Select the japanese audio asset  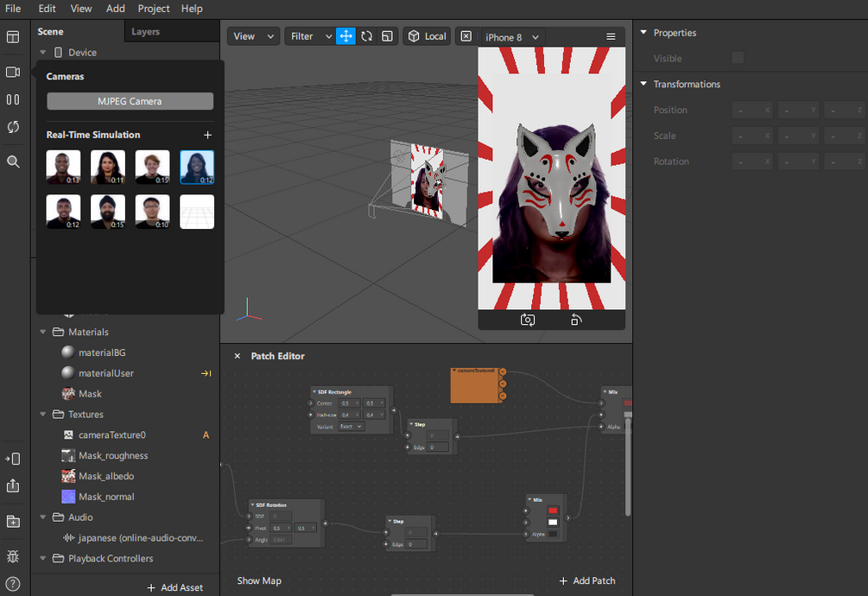click(141, 538)
